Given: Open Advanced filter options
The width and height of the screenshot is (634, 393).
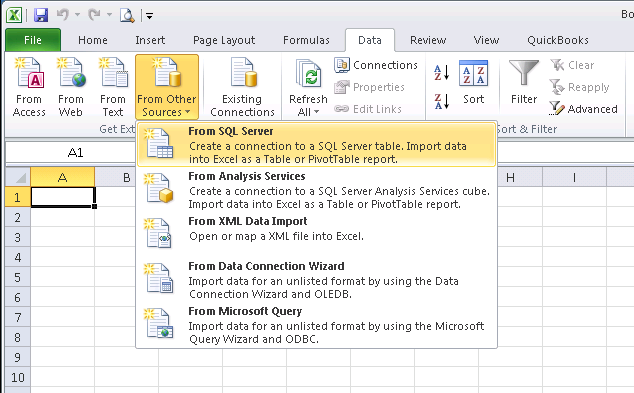Looking at the screenshot, I should tap(583, 109).
